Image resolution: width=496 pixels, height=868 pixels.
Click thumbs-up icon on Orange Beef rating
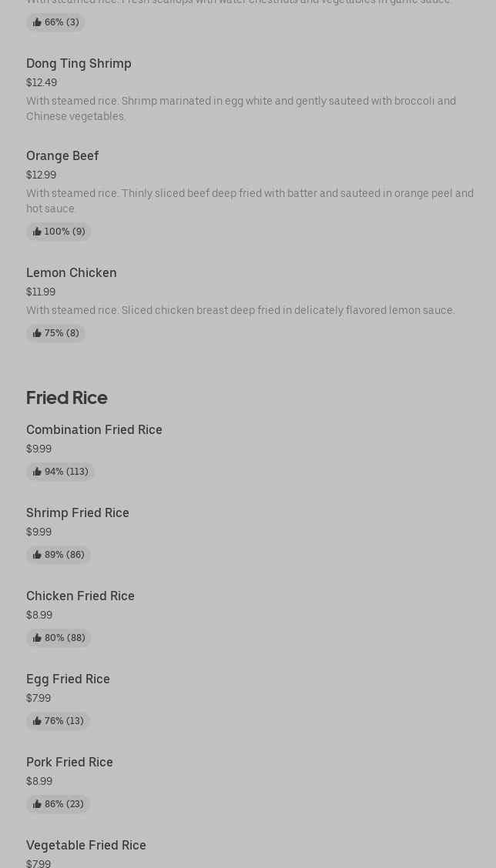[x=37, y=232]
